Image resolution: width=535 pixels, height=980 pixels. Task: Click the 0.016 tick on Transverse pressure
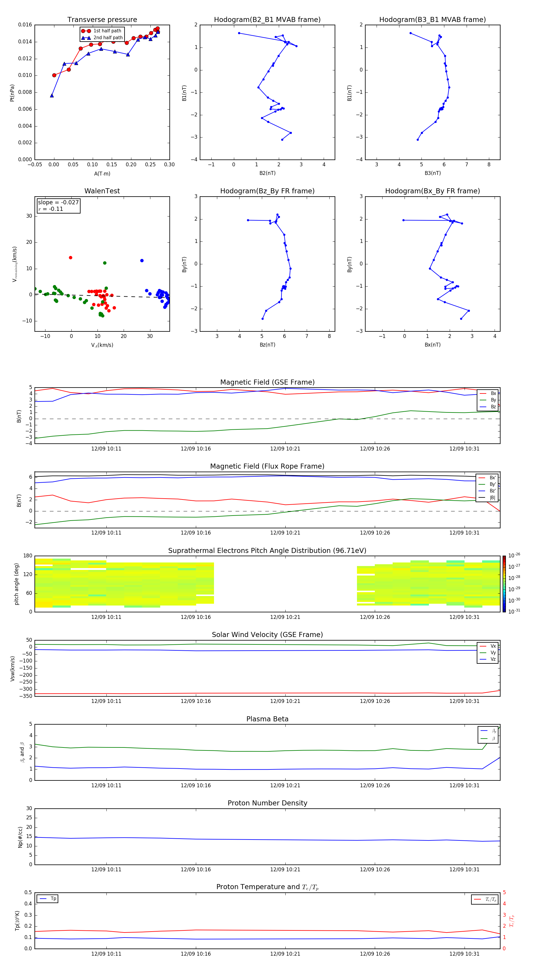pos(25,25)
